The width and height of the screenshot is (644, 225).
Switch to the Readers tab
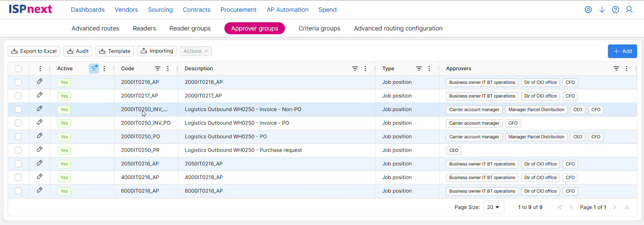(x=144, y=28)
